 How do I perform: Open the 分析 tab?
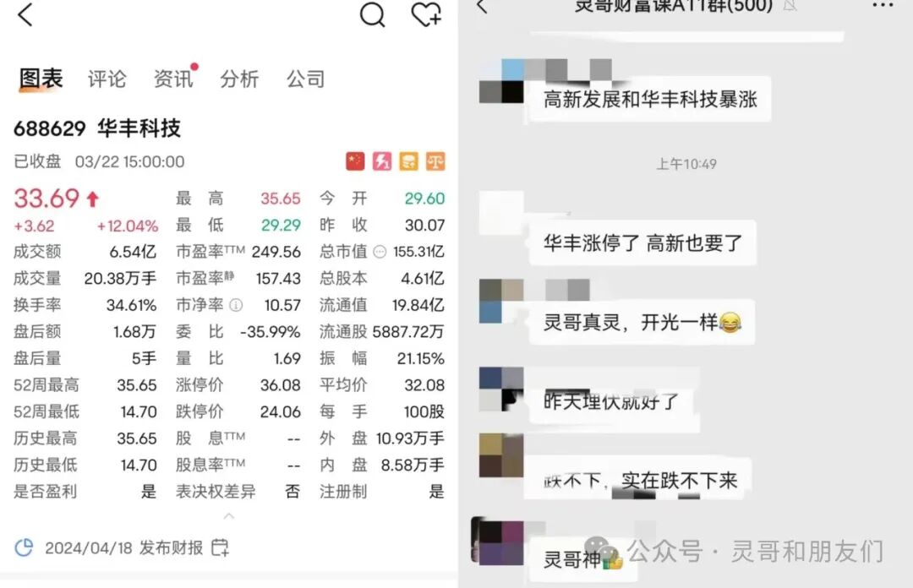click(x=239, y=79)
